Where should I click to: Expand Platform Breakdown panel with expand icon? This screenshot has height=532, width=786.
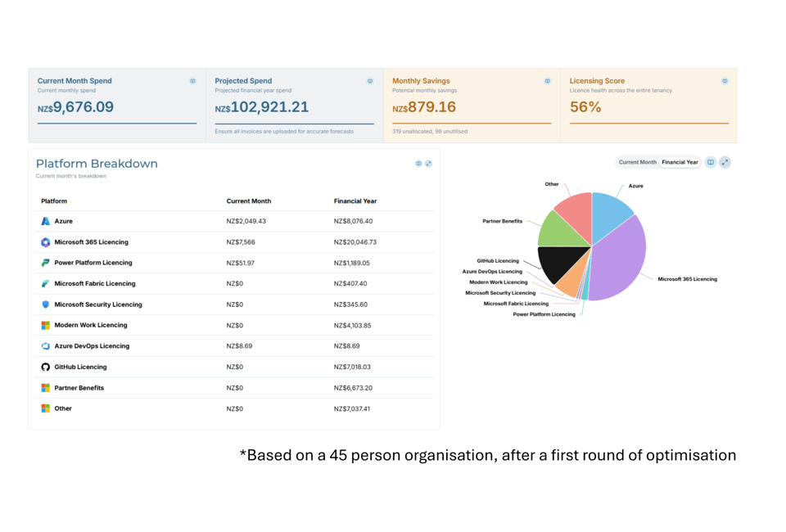pos(428,164)
